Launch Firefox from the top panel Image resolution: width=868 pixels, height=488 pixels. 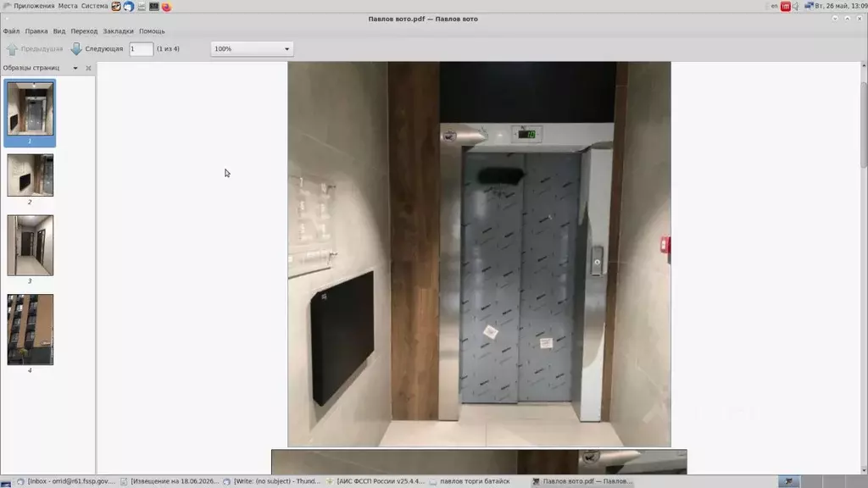pyautogui.click(x=167, y=6)
